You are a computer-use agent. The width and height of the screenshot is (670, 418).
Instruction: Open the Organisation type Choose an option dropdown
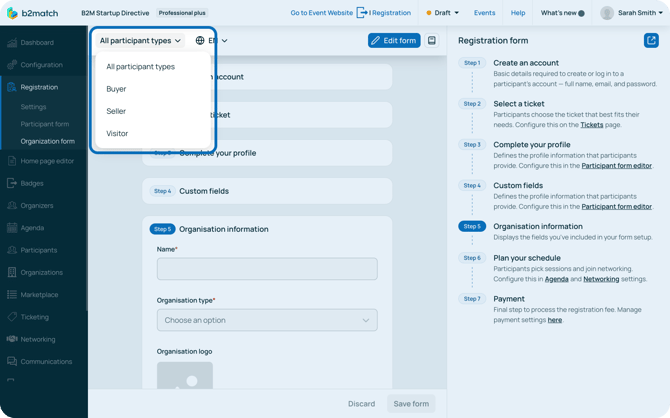(x=267, y=320)
